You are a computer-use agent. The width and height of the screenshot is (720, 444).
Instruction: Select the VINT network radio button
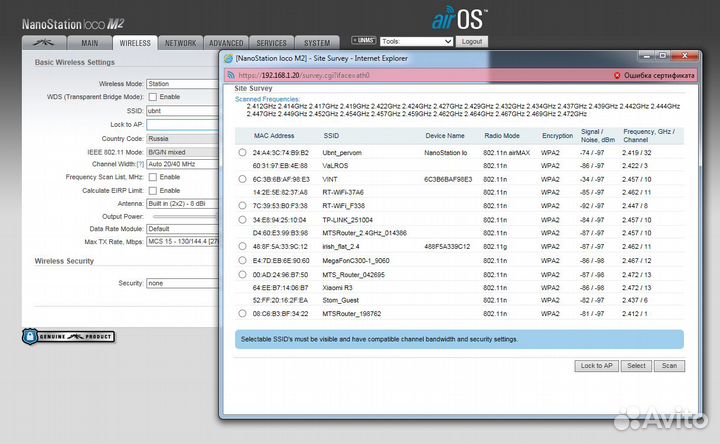pyautogui.click(x=243, y=179)
